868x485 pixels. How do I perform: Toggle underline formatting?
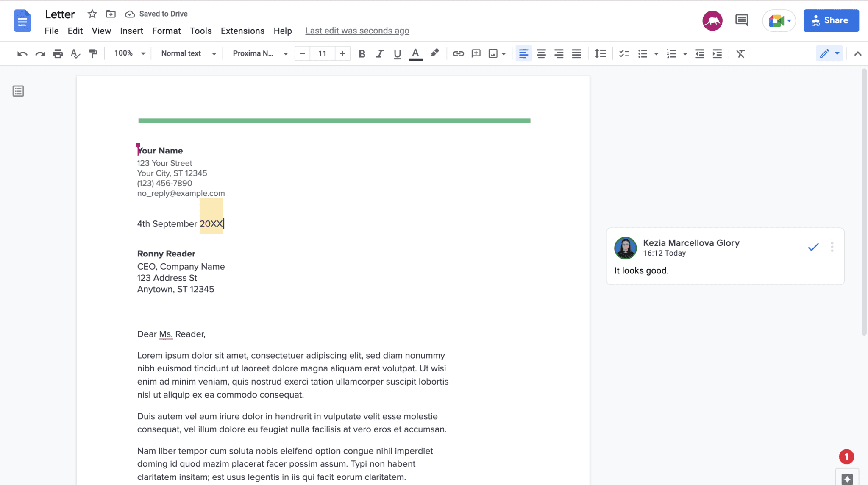397,53
